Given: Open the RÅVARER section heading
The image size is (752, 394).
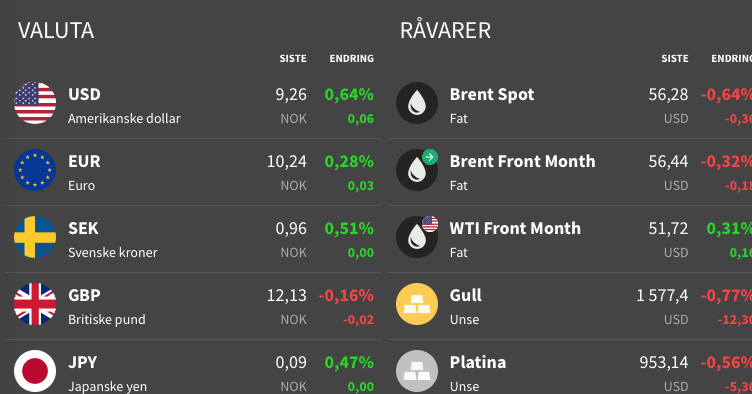Looking at the screenshot, I should click(446, 31).
